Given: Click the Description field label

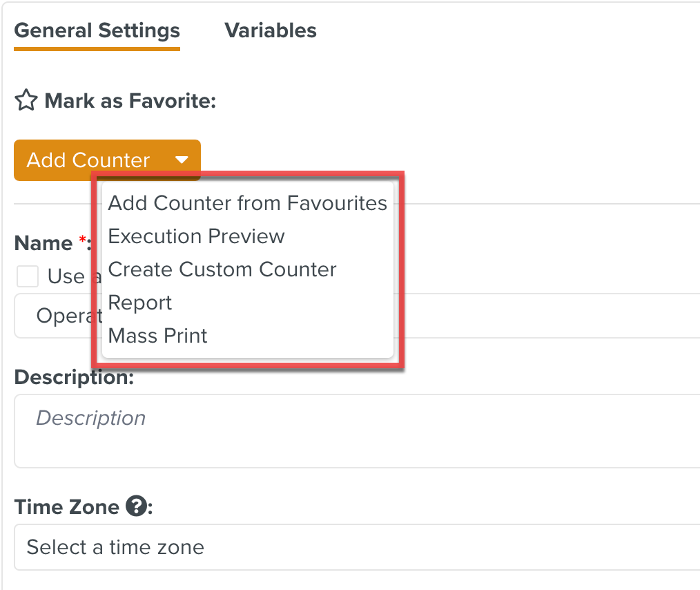Looking at the screenshot, I should [74, 377].
